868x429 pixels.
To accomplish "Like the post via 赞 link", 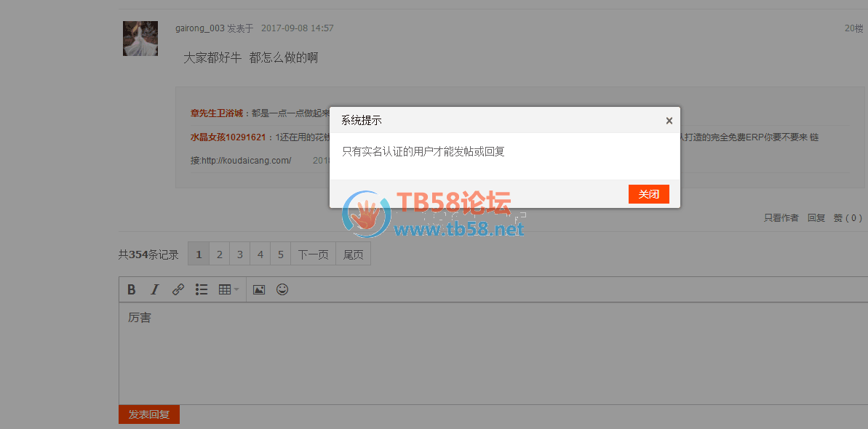I will pos(847,218).
